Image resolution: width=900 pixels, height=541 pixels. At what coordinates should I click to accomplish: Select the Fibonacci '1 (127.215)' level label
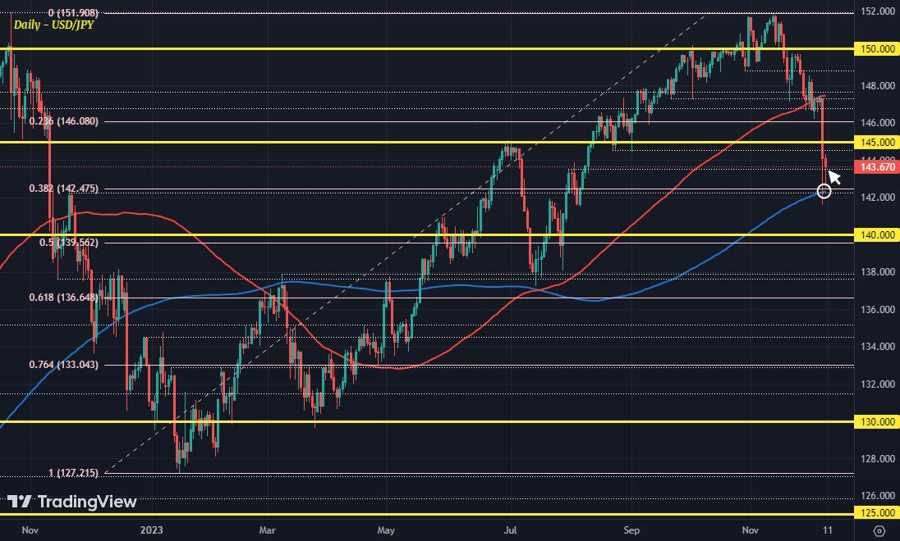73,473
